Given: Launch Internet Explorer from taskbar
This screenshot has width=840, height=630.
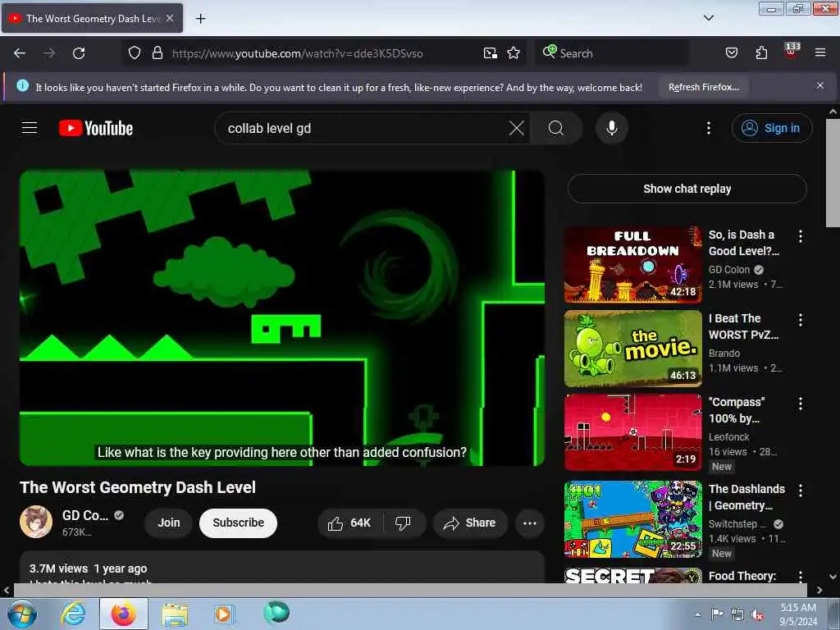Looking at the screenshot, I should tap(73, 614).
